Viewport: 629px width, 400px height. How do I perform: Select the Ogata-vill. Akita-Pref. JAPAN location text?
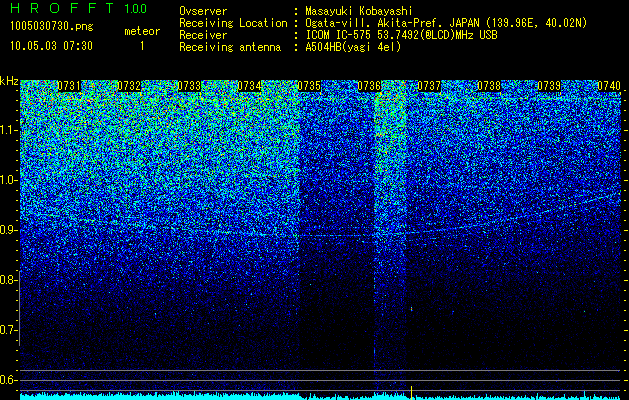click(446, 23)
